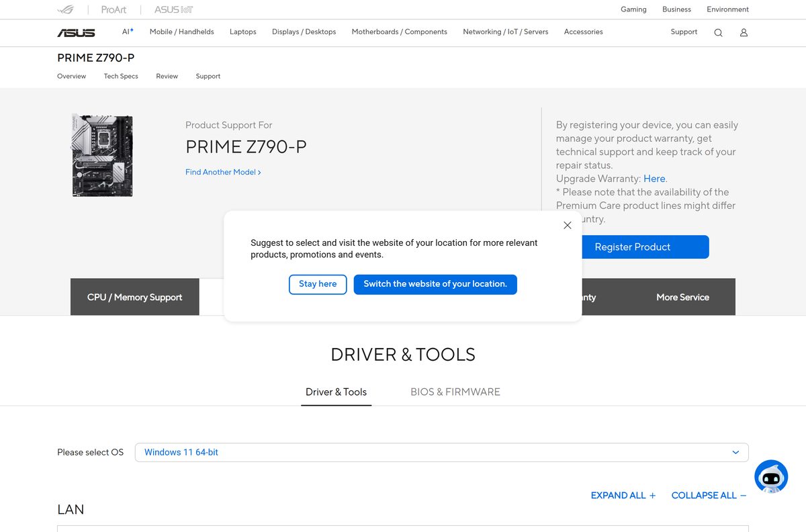
Task: Open the Accessories menu
Action: (583, 32)
